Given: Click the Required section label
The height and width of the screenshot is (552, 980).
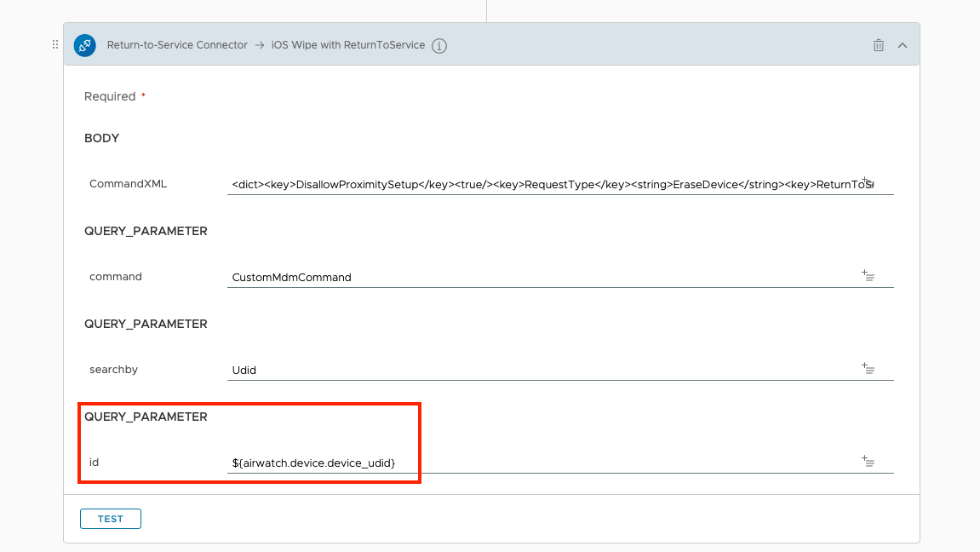Looking at the screenshot, I should pos(110,96).
